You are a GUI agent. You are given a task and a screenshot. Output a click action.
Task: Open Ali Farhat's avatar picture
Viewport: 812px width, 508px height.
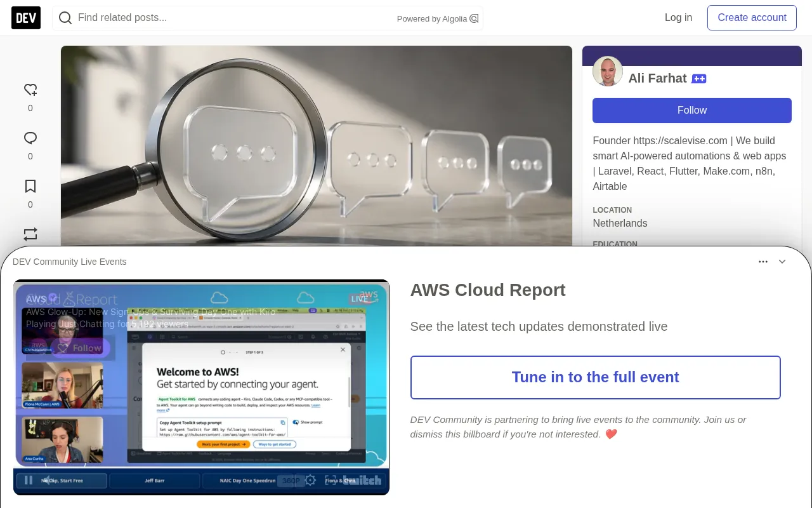coord(608,71)
